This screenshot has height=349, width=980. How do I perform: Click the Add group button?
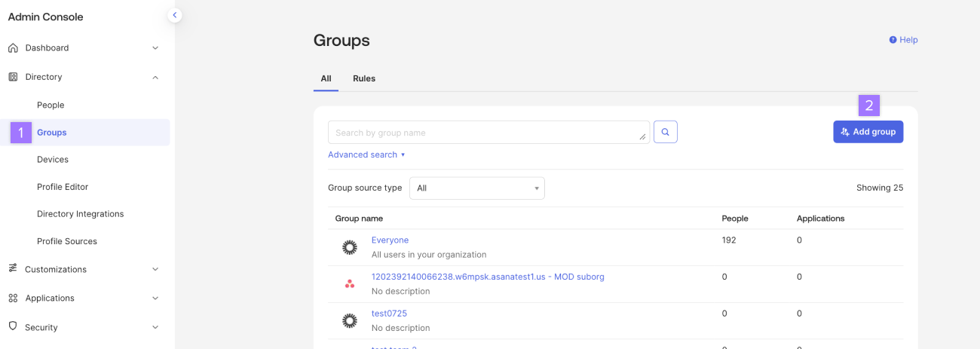868,132
